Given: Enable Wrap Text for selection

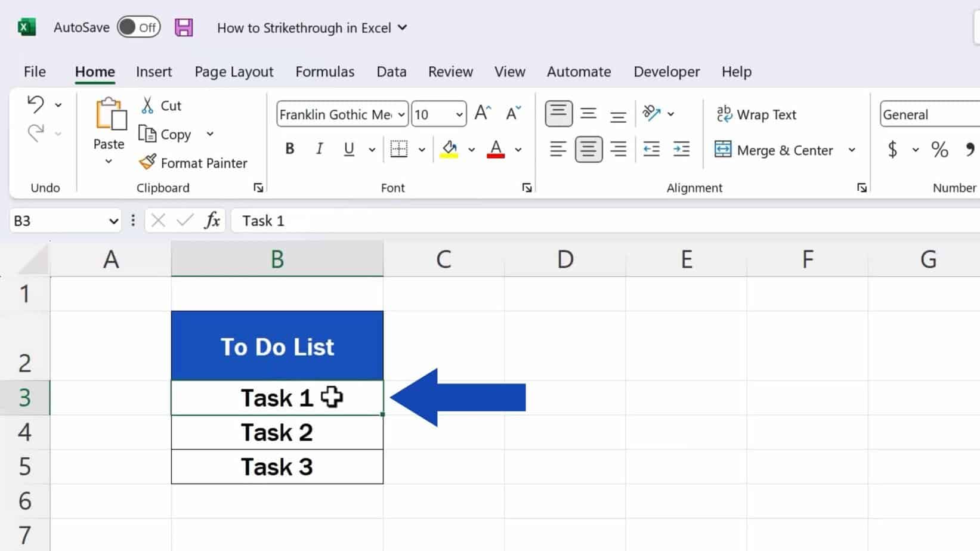Looking at the screenshot, I should click(x=756, y=114).
